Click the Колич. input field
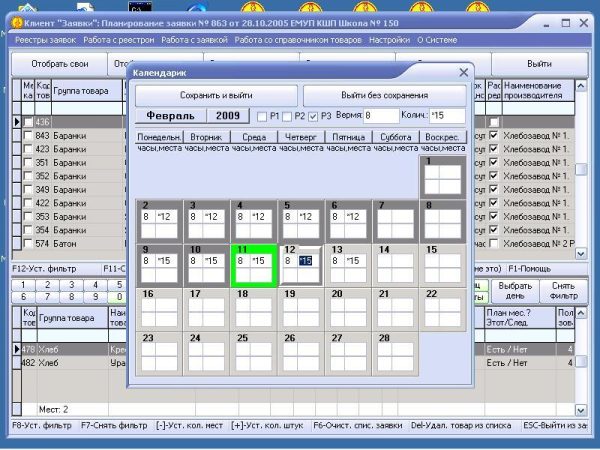 point(447,116)
